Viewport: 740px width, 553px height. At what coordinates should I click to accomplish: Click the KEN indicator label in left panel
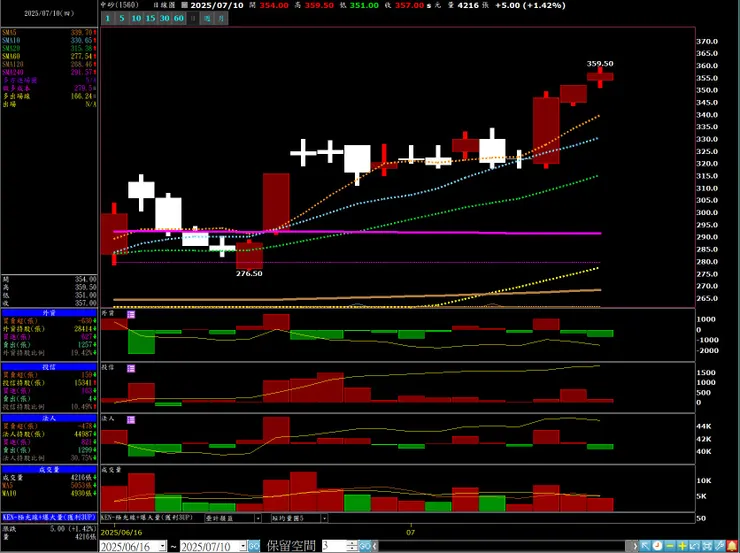(49, 517)
